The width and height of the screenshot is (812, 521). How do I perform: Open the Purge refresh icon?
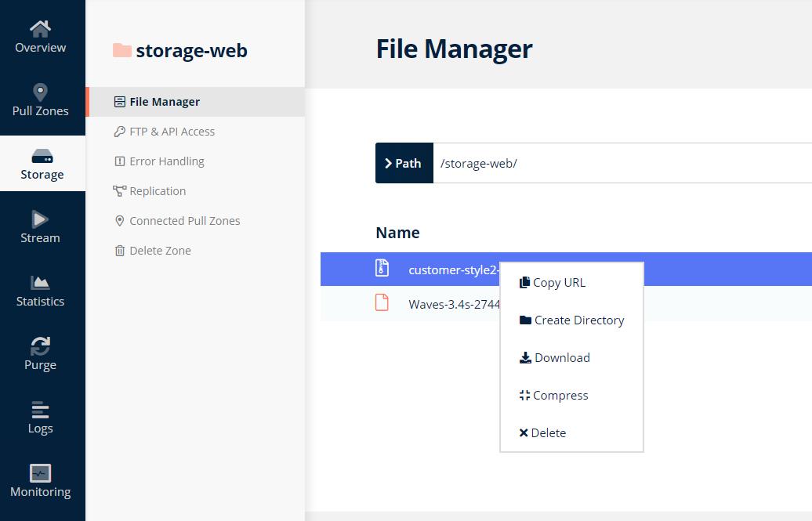41,346
